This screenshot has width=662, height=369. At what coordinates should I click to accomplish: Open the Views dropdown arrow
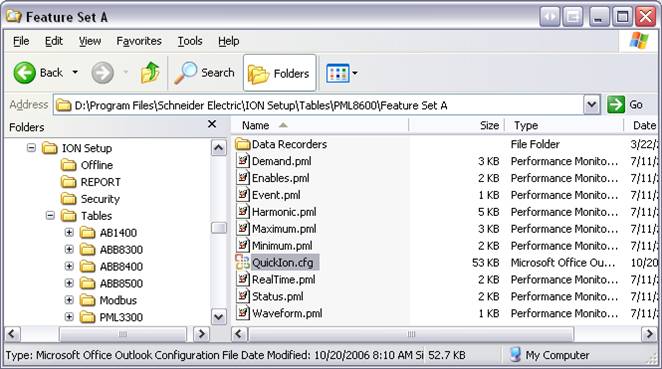point(355,73)
